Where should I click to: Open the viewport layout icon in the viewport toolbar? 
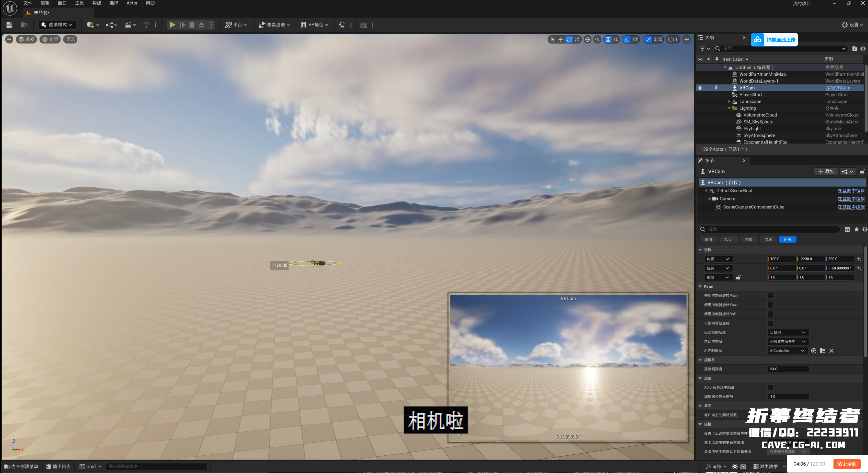pos(686,39)
